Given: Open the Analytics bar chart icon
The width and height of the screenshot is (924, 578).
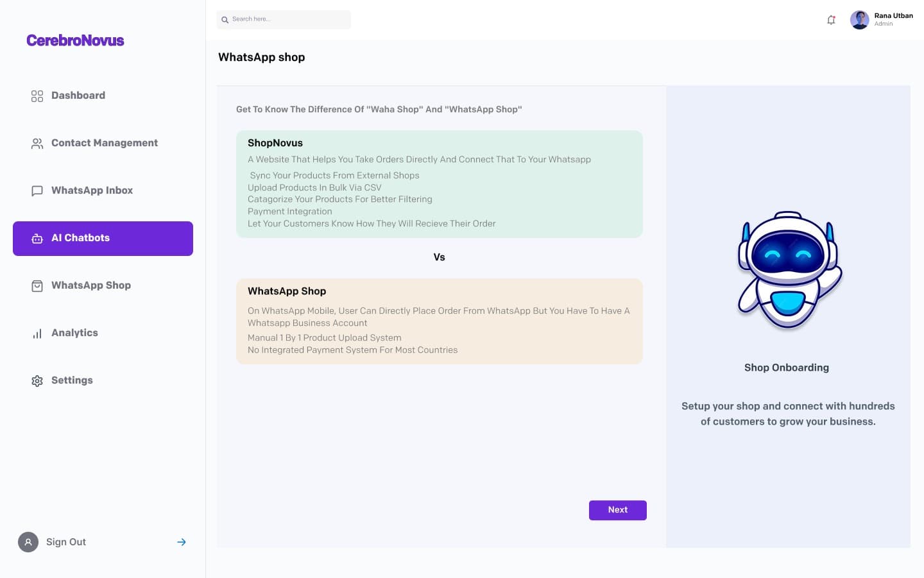Looking at the screenshot, I should coord(37,333).
